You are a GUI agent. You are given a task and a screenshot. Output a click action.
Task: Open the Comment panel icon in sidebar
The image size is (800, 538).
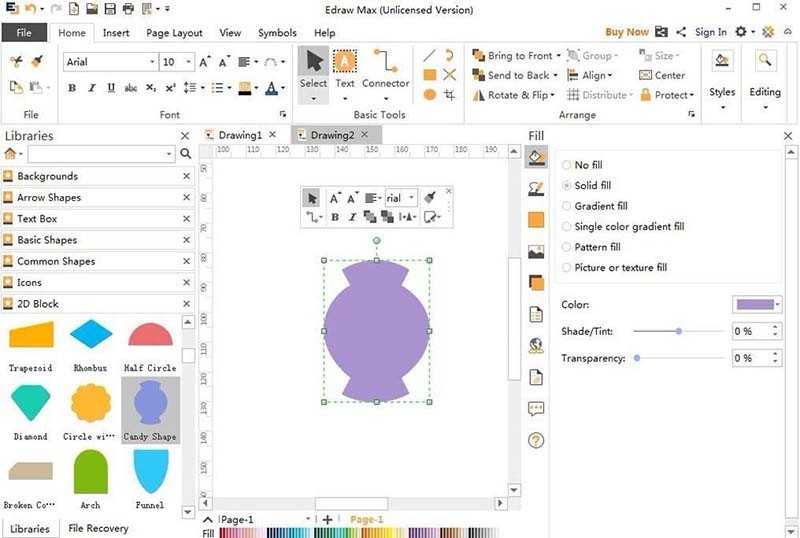[536, 408]
